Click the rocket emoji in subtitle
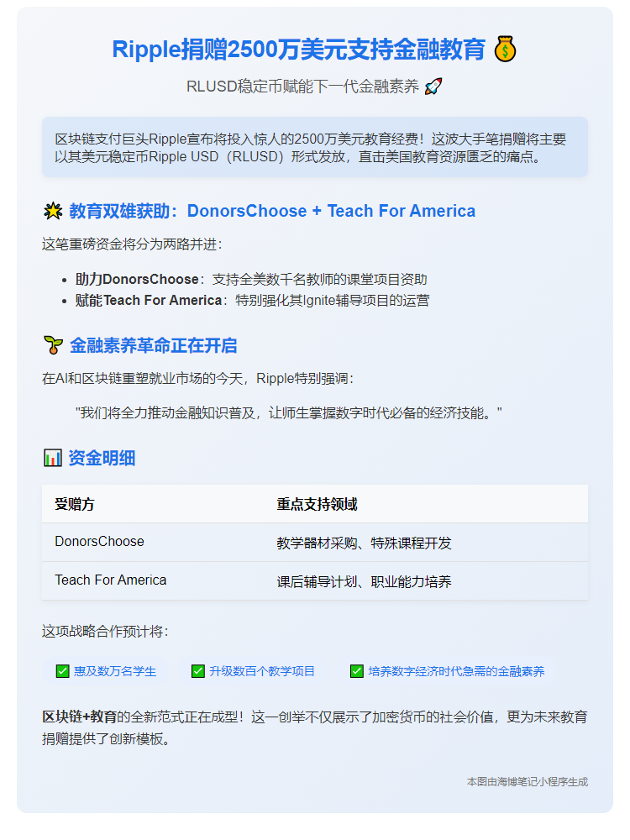Image resolution: width=630 pixels, height=840 pixels. tap(433, 87)
